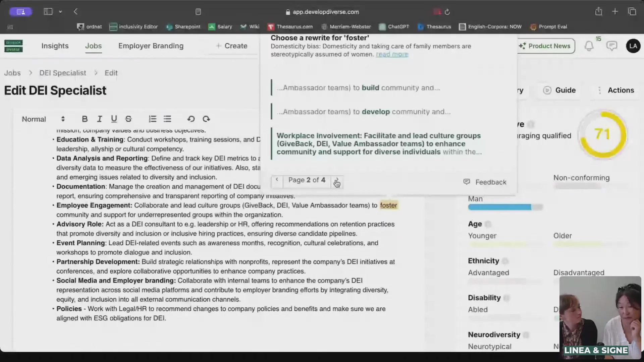Apply italic formatting
Image resolution: width=644 pixels, height=362 pixels.
pos(99,119)
